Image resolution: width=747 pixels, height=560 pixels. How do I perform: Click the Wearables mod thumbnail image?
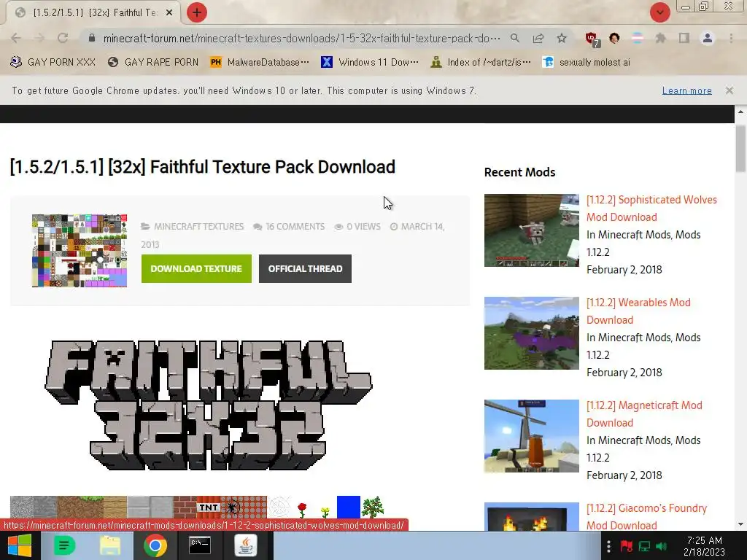point(532,332)
